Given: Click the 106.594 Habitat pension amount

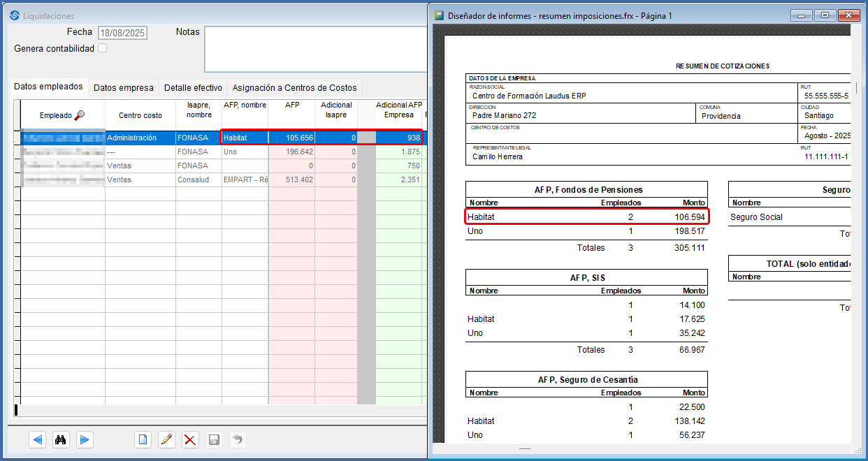Looking at the screenshot, I should coord(688,217).
